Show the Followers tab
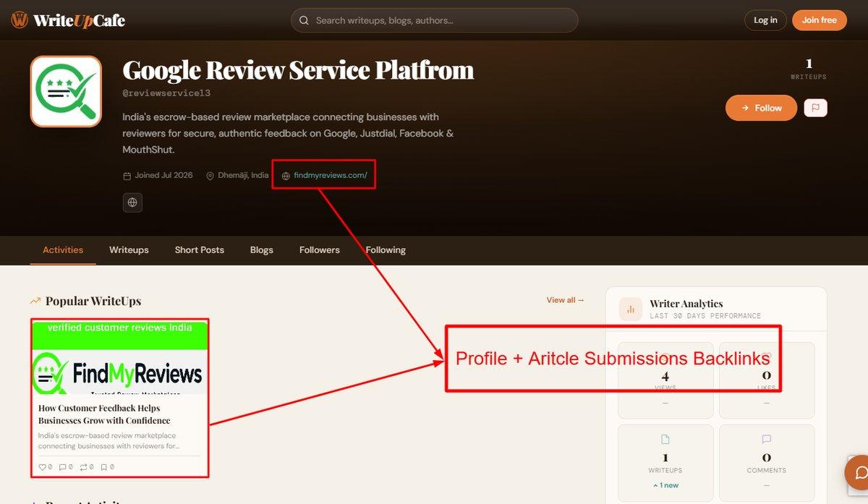The width and height of the screenshot is (868, 504). (x=320, y=250)
